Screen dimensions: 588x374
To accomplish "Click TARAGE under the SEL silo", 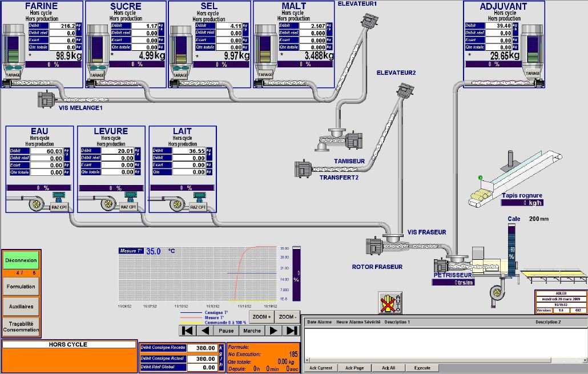I will (180, 75).
